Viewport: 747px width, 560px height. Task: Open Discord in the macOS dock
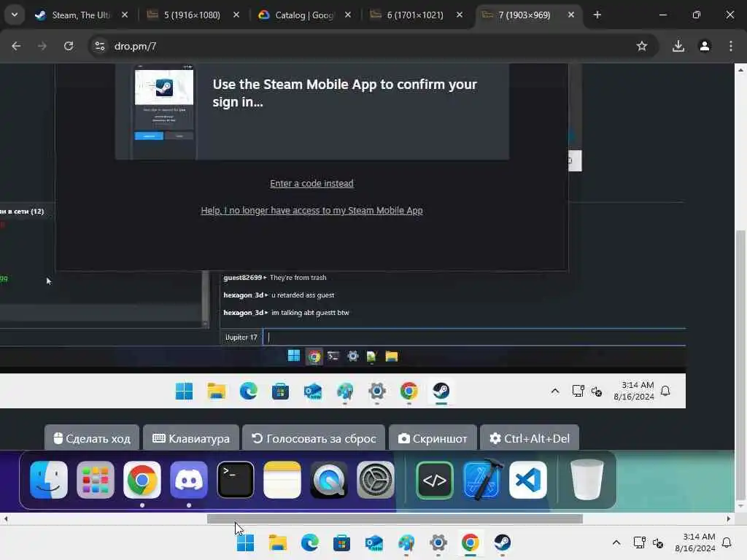(x=189, y=480)
